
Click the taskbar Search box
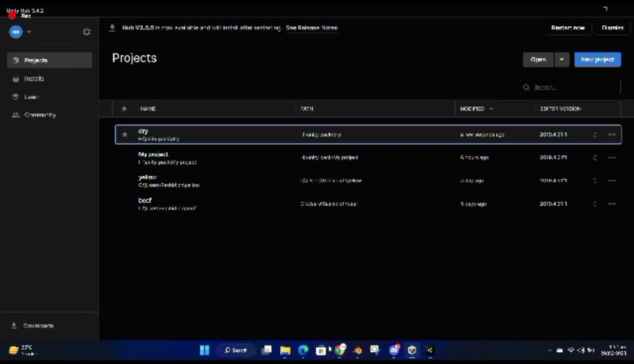pos(236,350)
